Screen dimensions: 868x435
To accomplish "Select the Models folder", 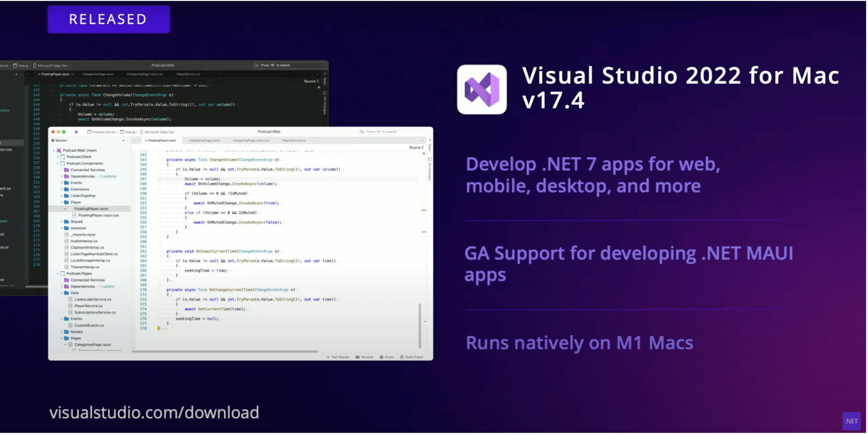I will [x=74, y=332].
